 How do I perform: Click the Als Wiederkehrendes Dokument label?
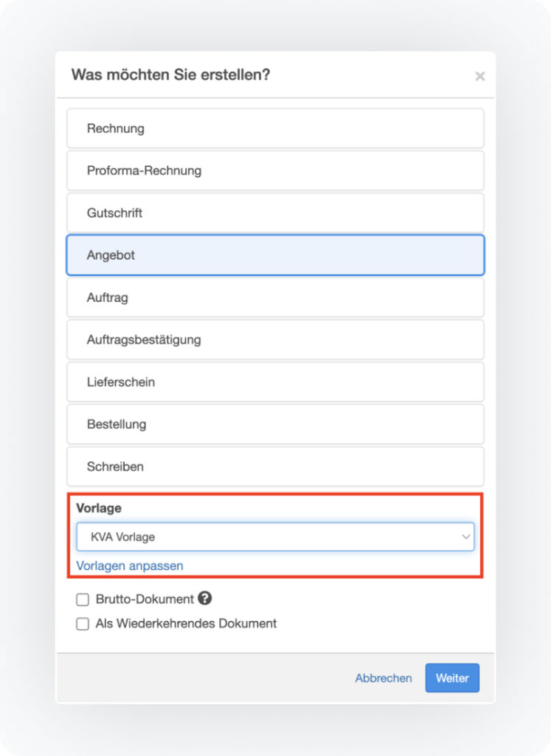[186, 624]
